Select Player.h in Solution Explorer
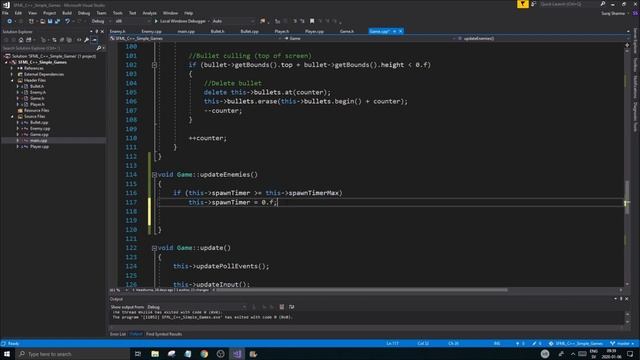Screen dimensions: 640x360 pyautogui.click(x=37, y=104)
